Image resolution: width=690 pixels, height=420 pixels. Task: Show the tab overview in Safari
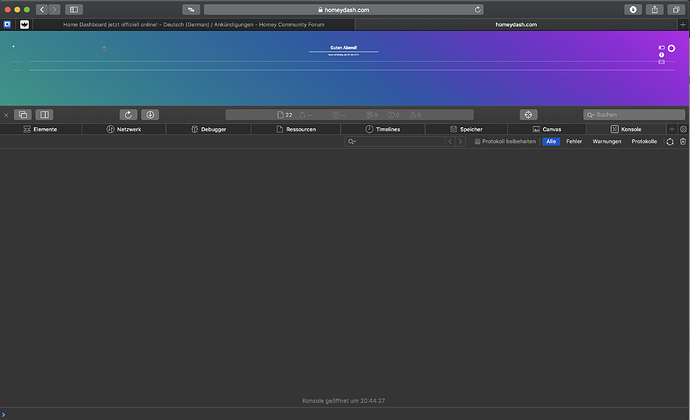(x=676, y=9)
